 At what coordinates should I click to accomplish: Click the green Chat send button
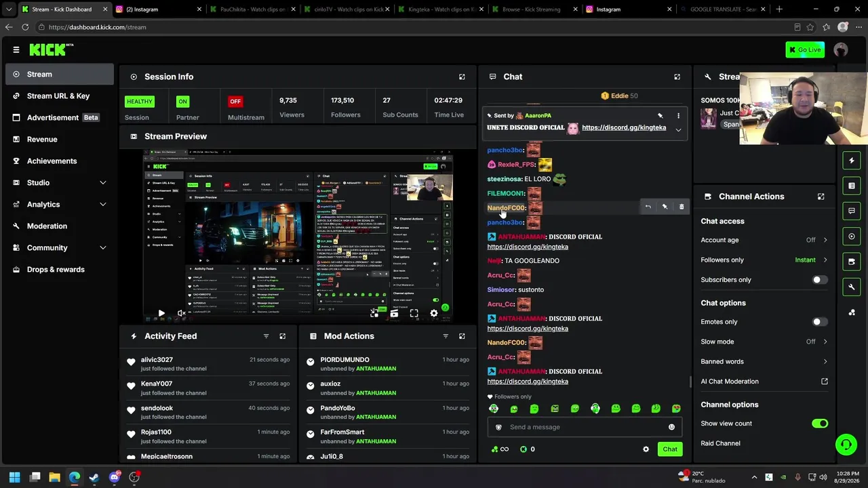(x=670, y=449)
